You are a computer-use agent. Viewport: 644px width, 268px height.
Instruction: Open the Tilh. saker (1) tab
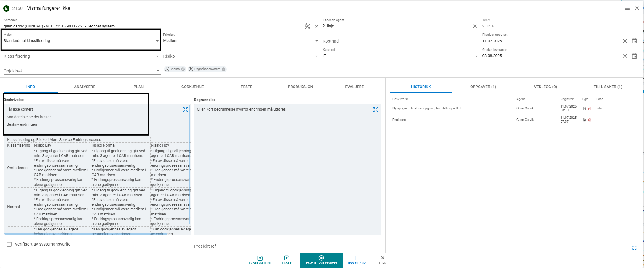pos(608,87)
